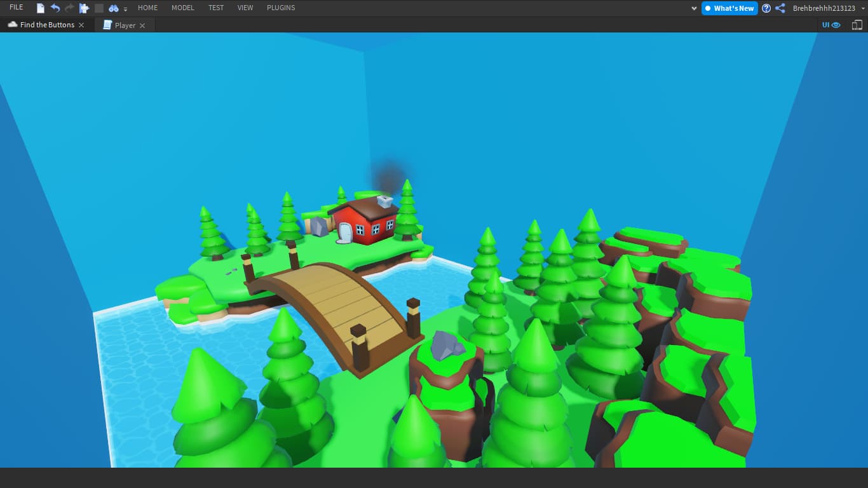Switch to the Player script tab
868x488 pixels.
pyautogui.click(x=125, y=25)
